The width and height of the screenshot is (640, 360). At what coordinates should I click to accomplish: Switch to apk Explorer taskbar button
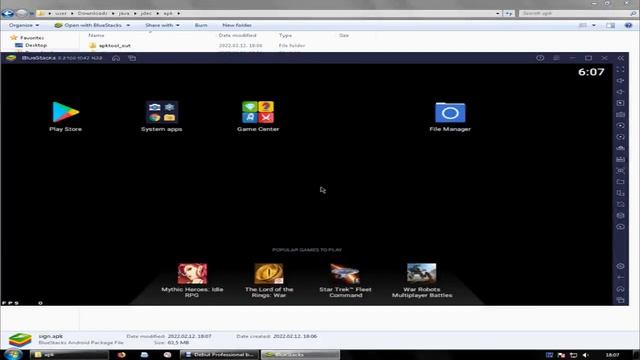click(69, 355)
